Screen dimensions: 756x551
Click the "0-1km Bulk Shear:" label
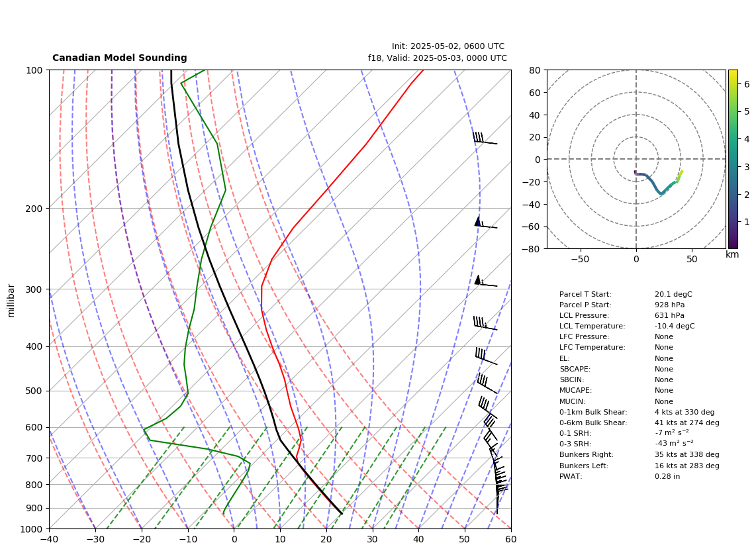pos(594,413)
